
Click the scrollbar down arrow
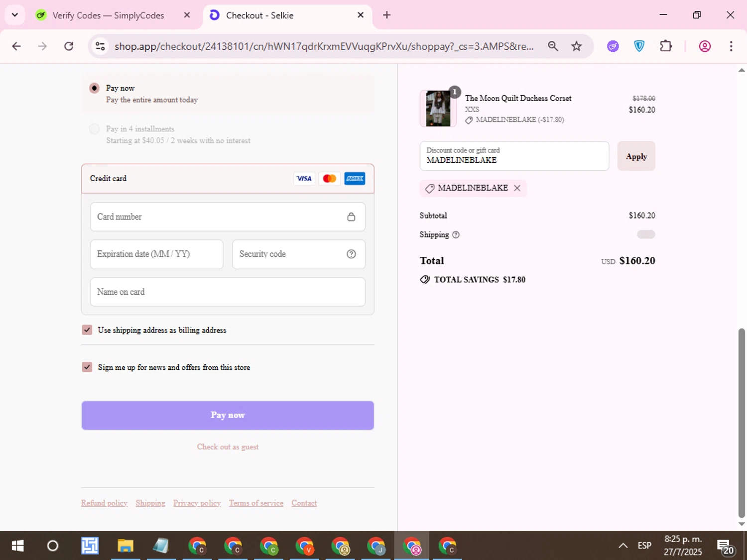pyautogui.click(x=742, y=524)
